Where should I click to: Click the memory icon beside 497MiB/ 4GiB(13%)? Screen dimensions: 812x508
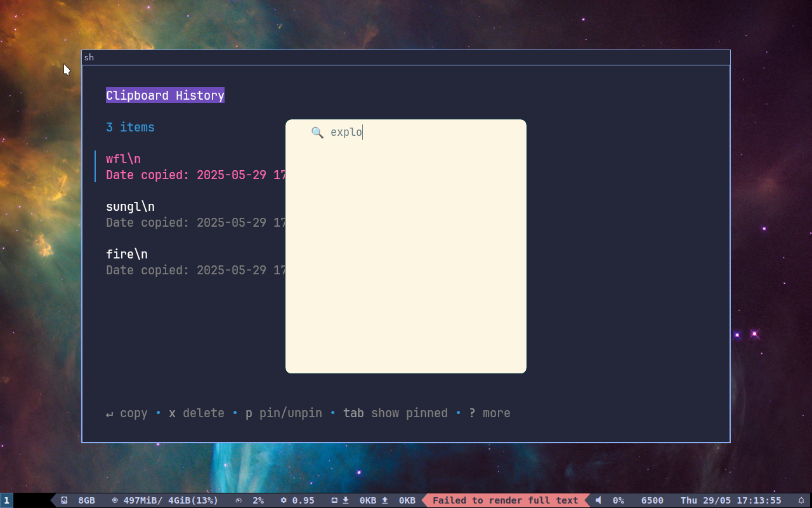[x=115, y=500]
